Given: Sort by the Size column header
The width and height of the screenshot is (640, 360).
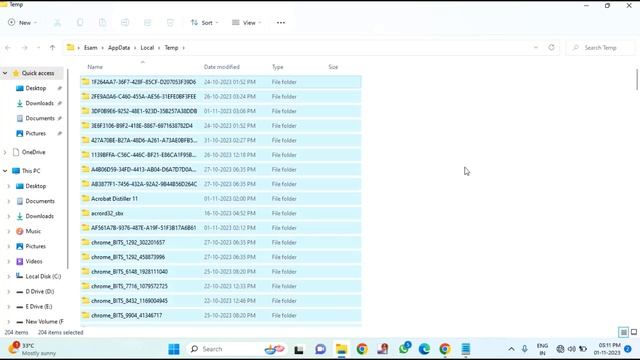Looking at the screenshot, I should coord(333,67).
